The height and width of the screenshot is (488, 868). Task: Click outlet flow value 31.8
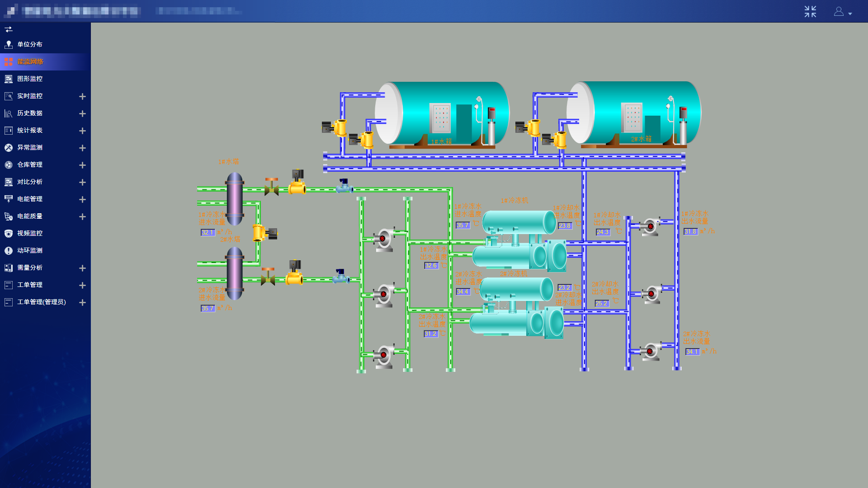[x=691, y=231]
